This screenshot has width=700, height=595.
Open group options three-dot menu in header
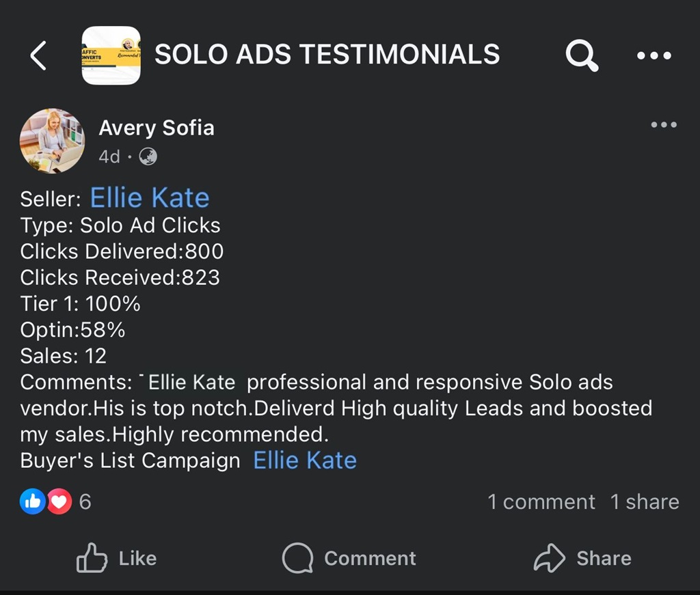click(654, 56)
